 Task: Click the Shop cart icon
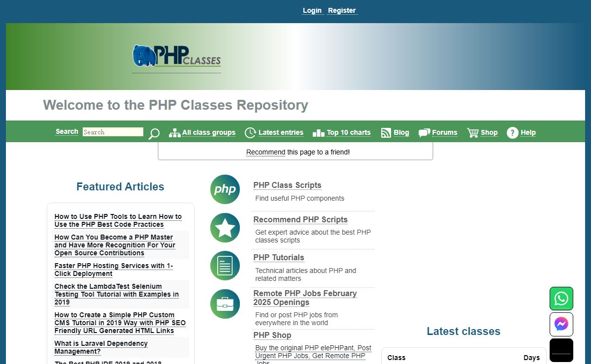pyautogui.click(x=473, y=133)
